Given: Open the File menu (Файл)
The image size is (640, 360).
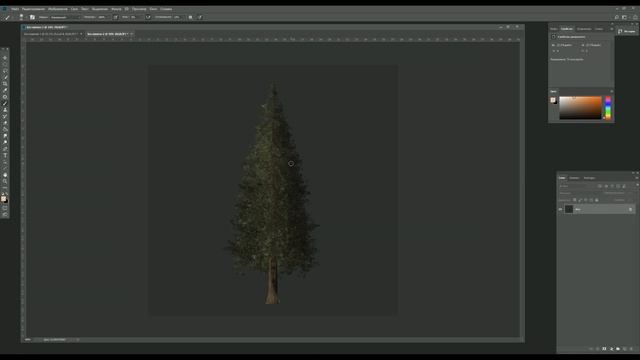Looking at the screenshot, I should [15, 9].
